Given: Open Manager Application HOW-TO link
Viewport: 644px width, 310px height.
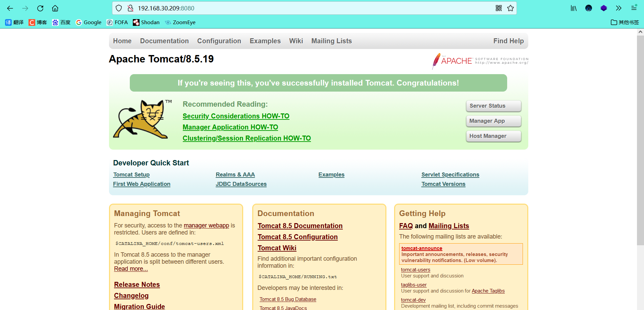Looking at the screenshot, I should point(230,127).
